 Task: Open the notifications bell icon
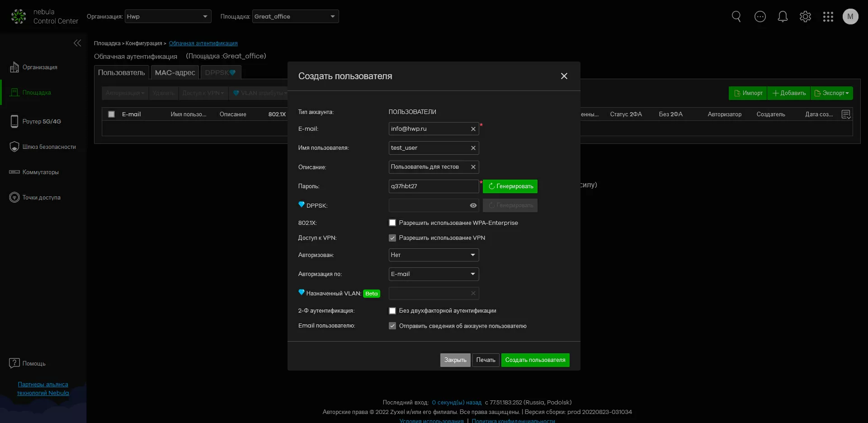point(783,17)
